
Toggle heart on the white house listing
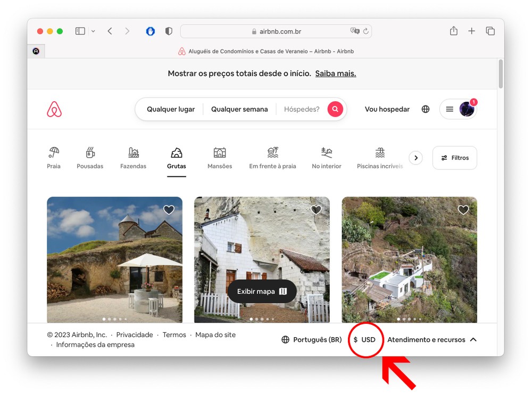(316, 210)
